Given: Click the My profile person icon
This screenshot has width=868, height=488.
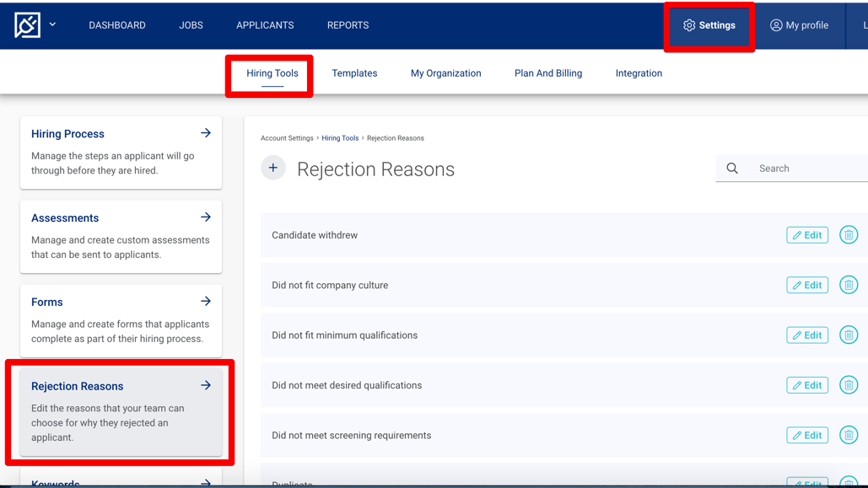Looking at the screenshot, I should (x=774, y=25).
